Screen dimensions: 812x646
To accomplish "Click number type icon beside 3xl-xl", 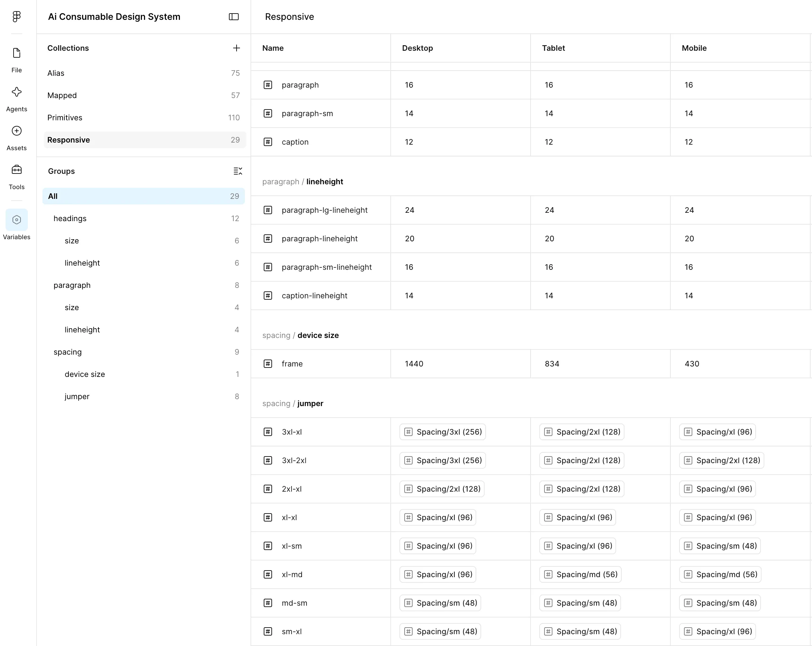I will pos(268,432).
